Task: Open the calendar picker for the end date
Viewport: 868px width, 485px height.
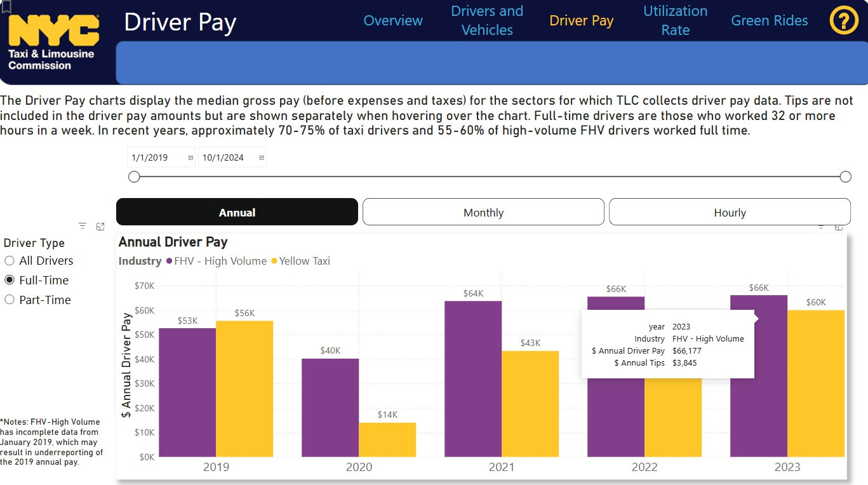Action: (x=260, y=157)
